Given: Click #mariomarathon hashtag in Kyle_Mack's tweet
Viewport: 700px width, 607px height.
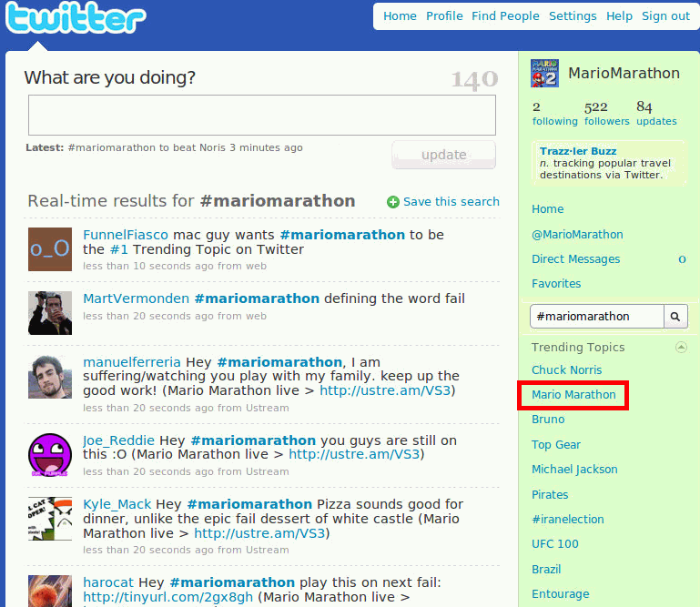Looking at the screenshot, I should [x=249, y=504].
